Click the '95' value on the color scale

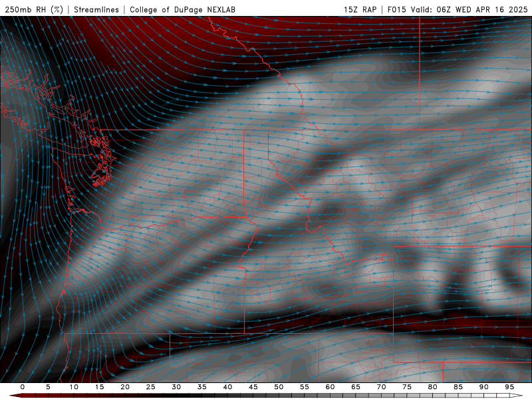pos(509,387)
